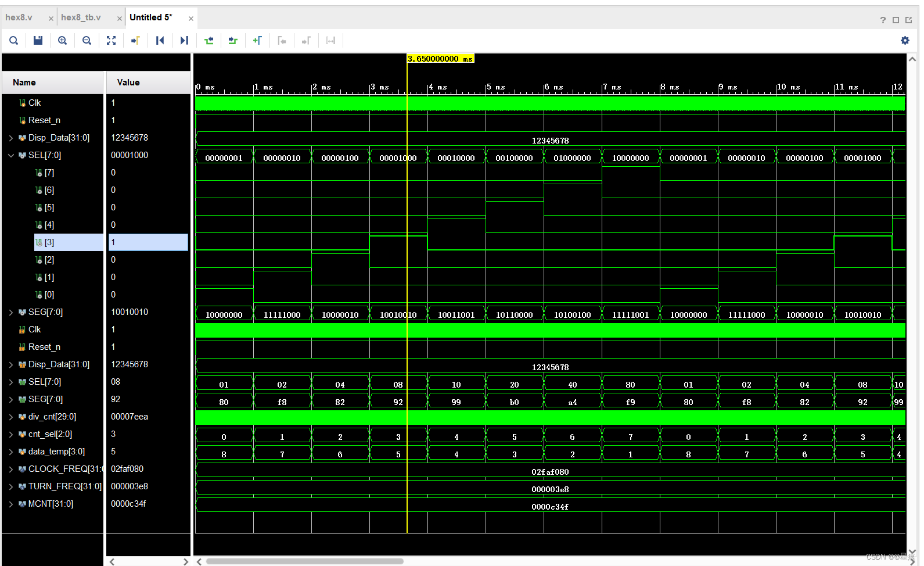
Task: Close the hex8.v tab
Action: tap(51, 19)
